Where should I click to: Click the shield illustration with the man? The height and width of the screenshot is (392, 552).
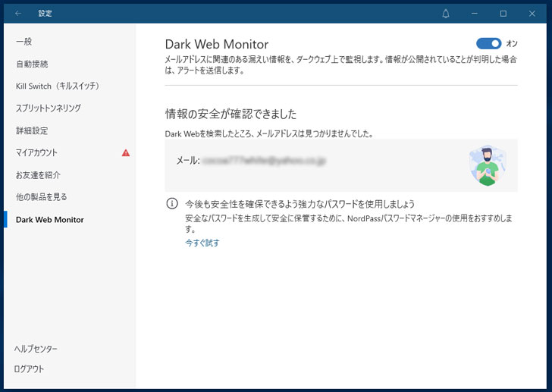(488, 165)
